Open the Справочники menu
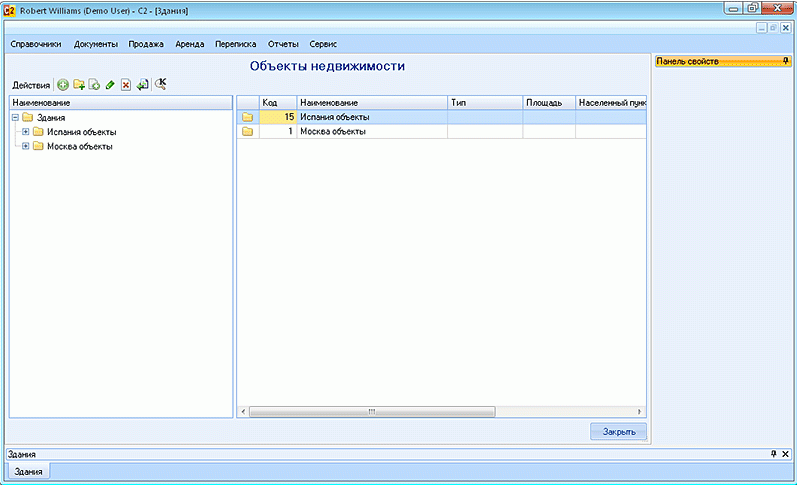797x485 pixels. tap(36, 44)
